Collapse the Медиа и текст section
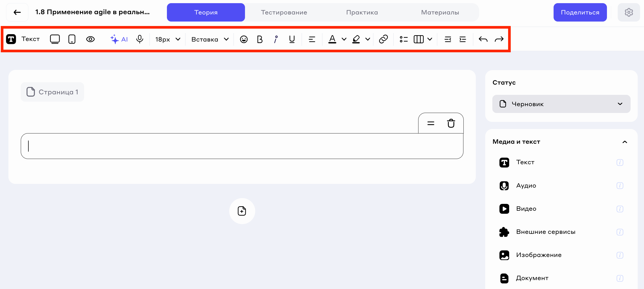This screenshot has height=289, width=644. pyautogui.click(x=625, y=142)
